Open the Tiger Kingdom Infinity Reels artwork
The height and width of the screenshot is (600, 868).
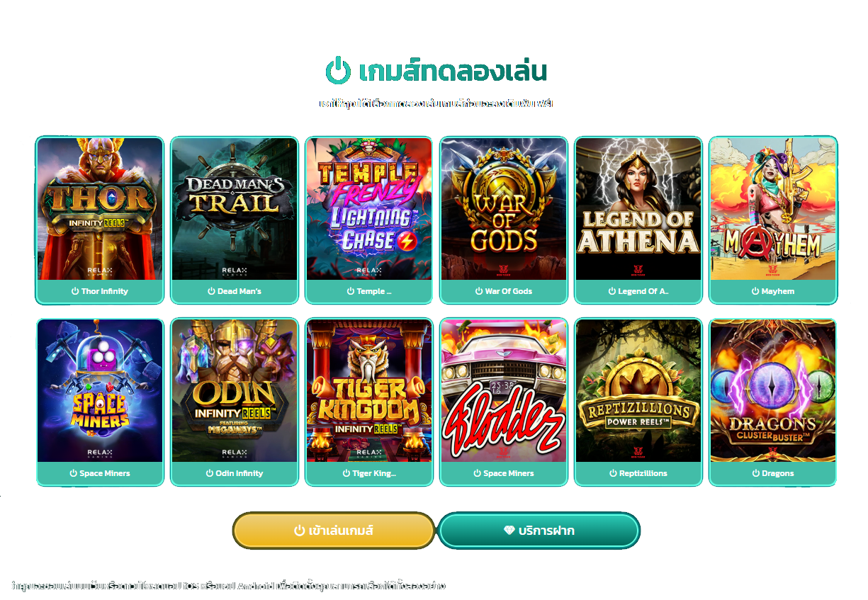pos(369,391)
